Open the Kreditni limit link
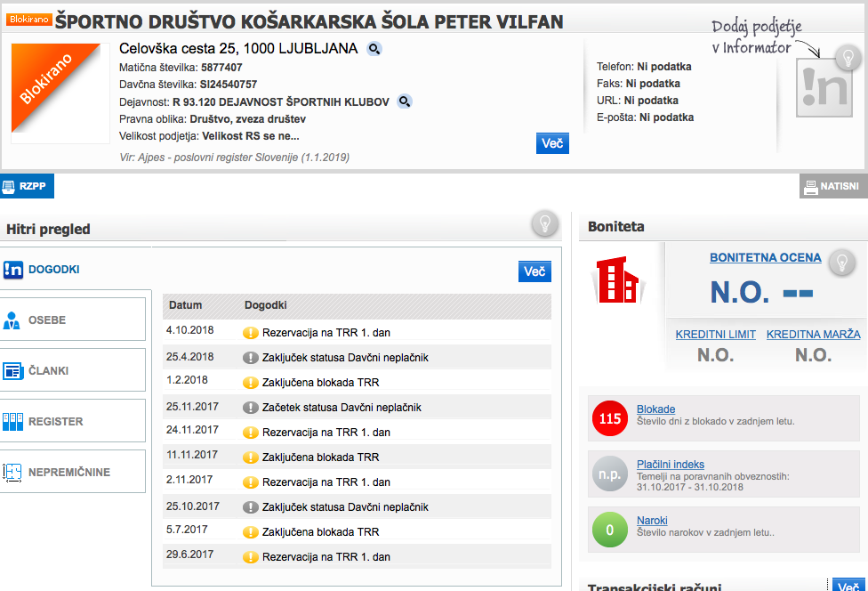This screenshot has height=591, width=868. [x=715, y=335]
